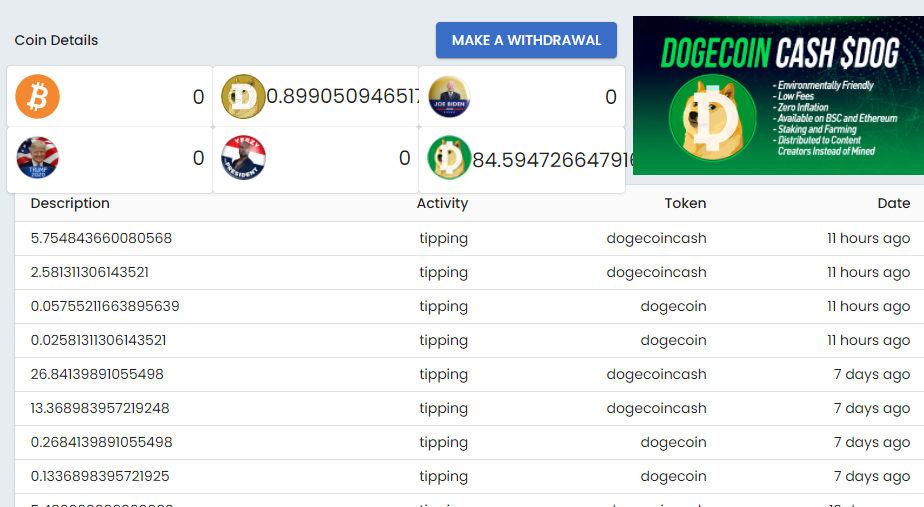Click the Bitcoin coin icon
The image size is (924, 507).
[x=37, y=97]
